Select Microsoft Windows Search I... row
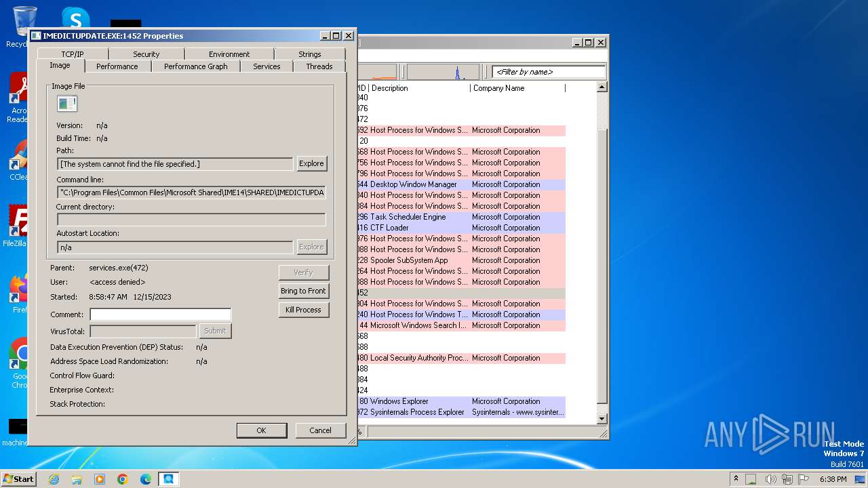 tap(461, 325)
